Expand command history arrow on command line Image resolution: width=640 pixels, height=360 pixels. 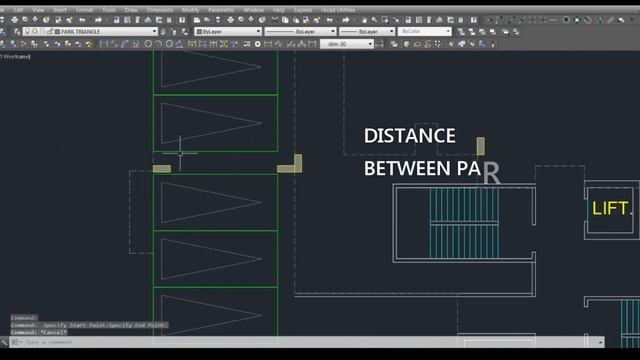(x=600, y=342)
